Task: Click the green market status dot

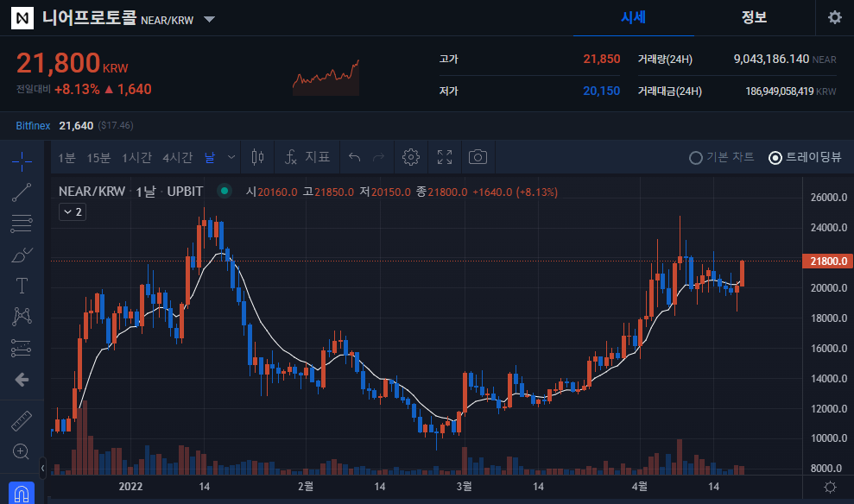Action: [225, 191]
